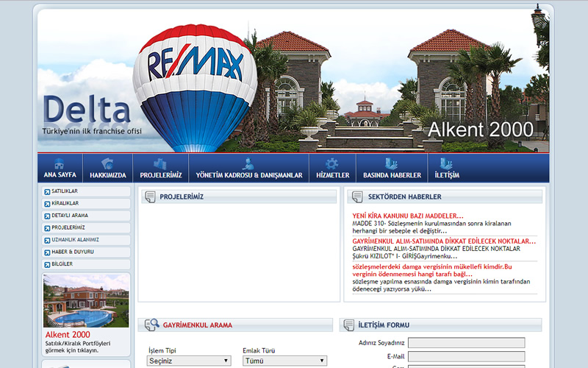Click the Alkent 2000 villa thumbnail
The width and height of the screenshot is (588, 368).
coord(86,301)
